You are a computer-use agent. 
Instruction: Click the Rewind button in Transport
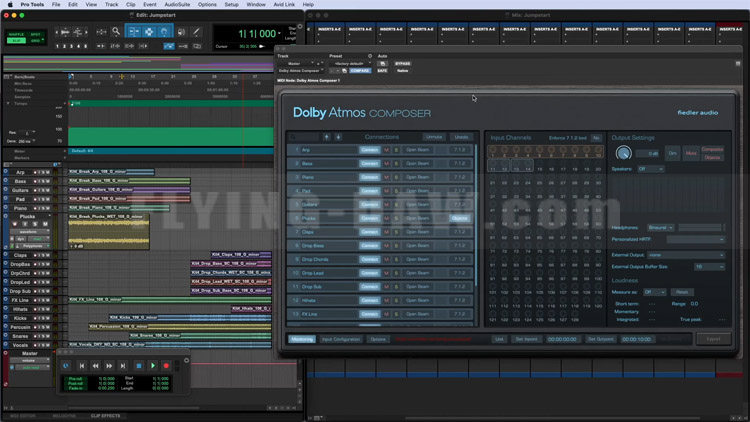click(96, 366)
